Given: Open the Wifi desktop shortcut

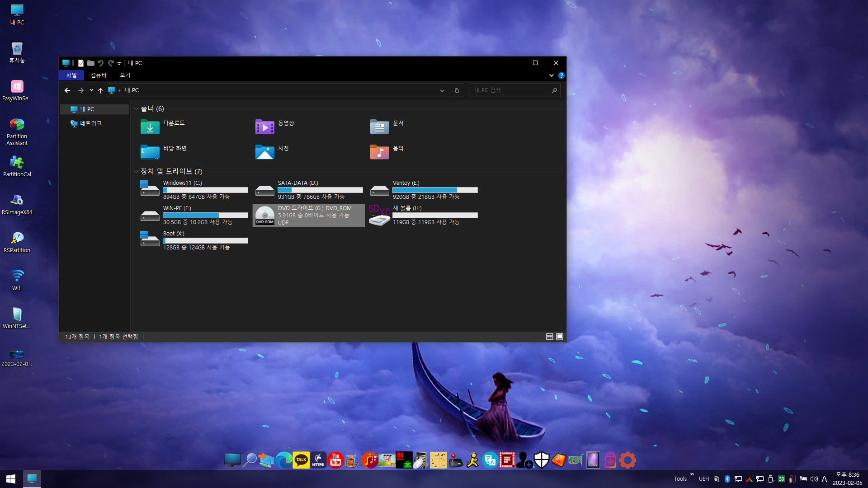Looking at the screenshot, I should [x=17, y=280].
